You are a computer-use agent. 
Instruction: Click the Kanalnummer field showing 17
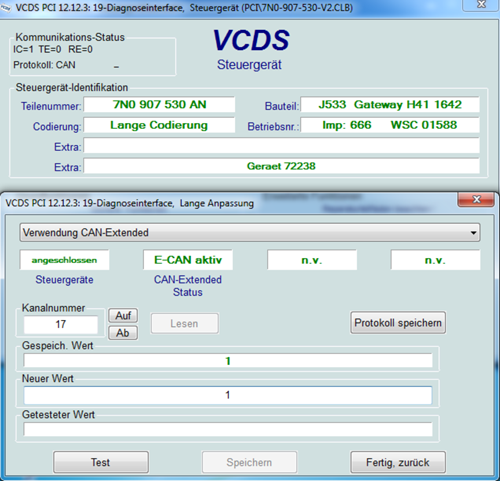coord(61,324)
